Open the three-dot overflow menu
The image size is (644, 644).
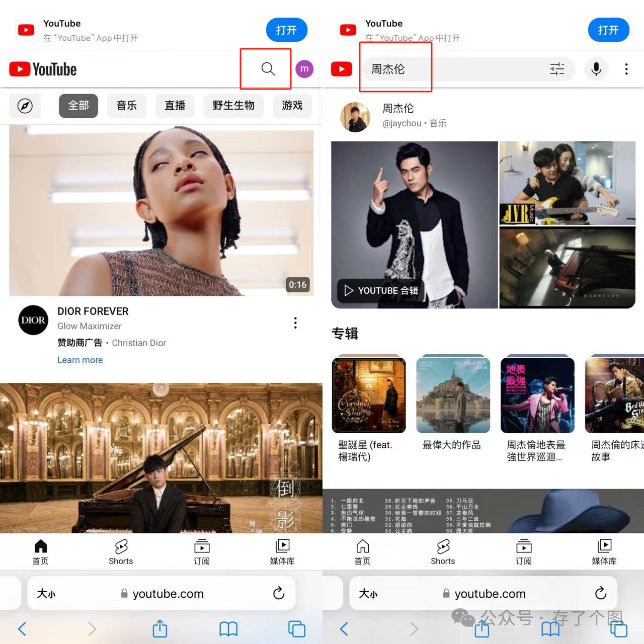click(626, 69)
